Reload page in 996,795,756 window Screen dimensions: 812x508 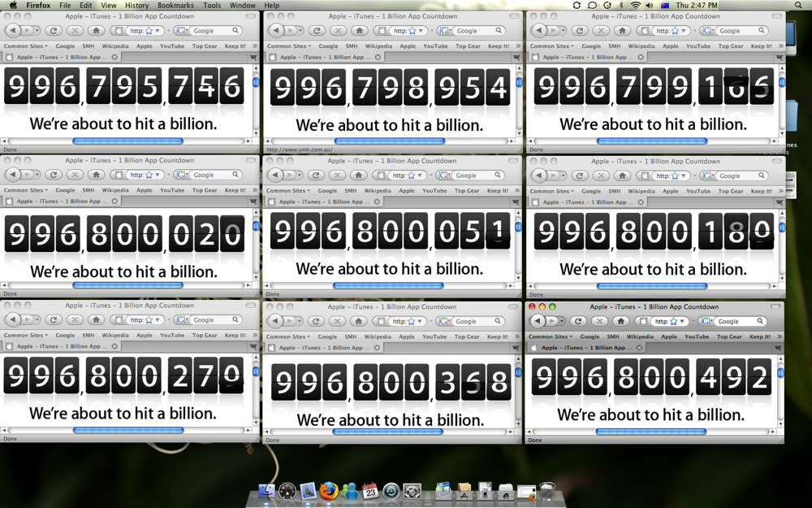coord(54,31)
